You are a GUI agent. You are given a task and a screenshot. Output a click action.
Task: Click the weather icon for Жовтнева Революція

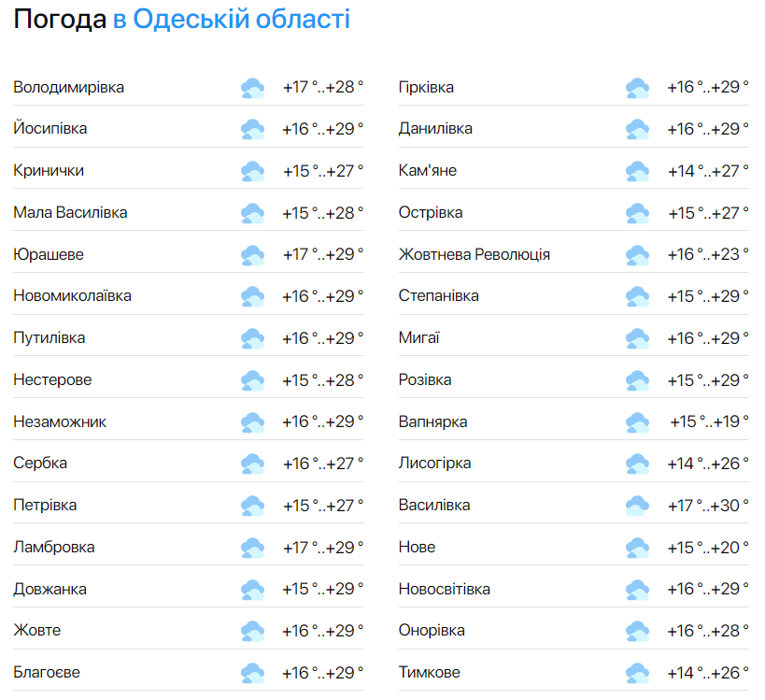[637, 253]
